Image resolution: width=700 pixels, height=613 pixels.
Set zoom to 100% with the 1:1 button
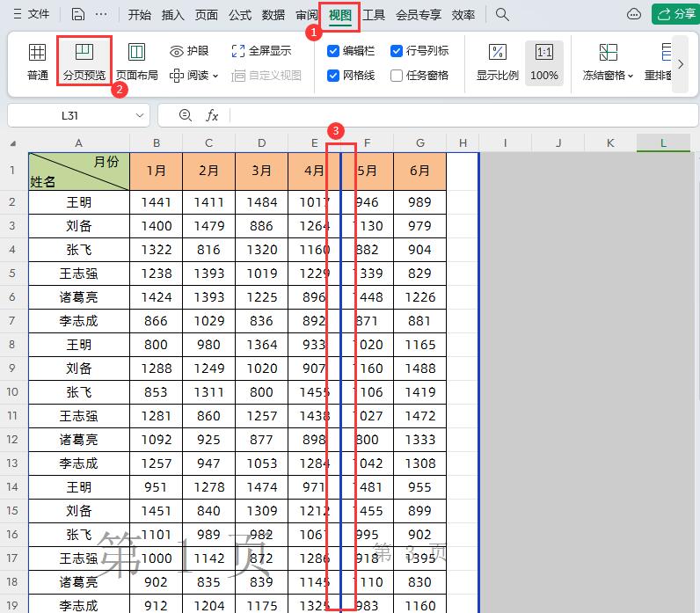pos(544,62)
